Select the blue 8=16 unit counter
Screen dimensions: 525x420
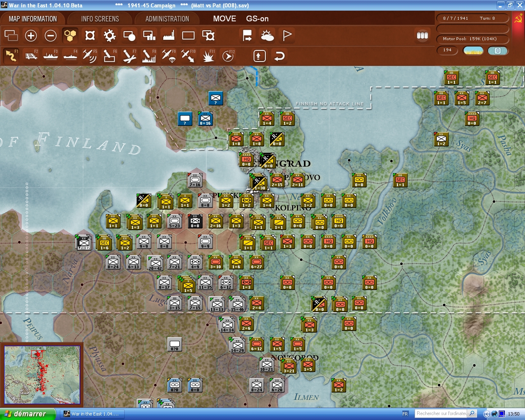[205, 119]
